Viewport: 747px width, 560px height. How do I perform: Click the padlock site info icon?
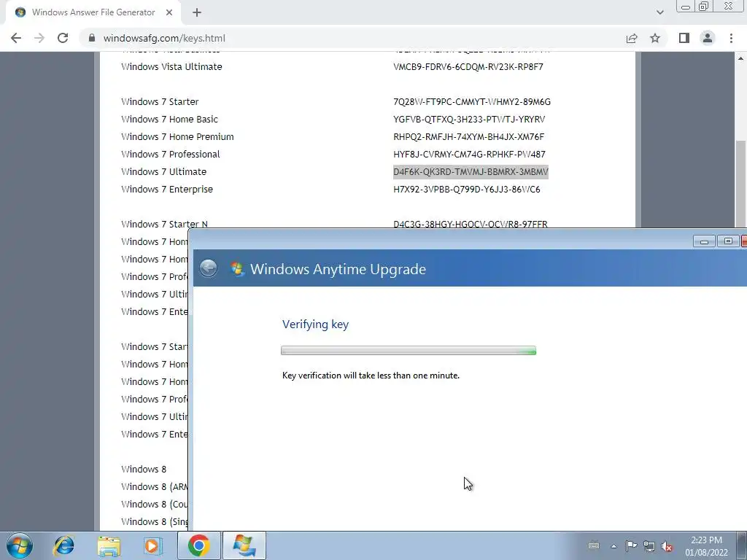(92, 38)
